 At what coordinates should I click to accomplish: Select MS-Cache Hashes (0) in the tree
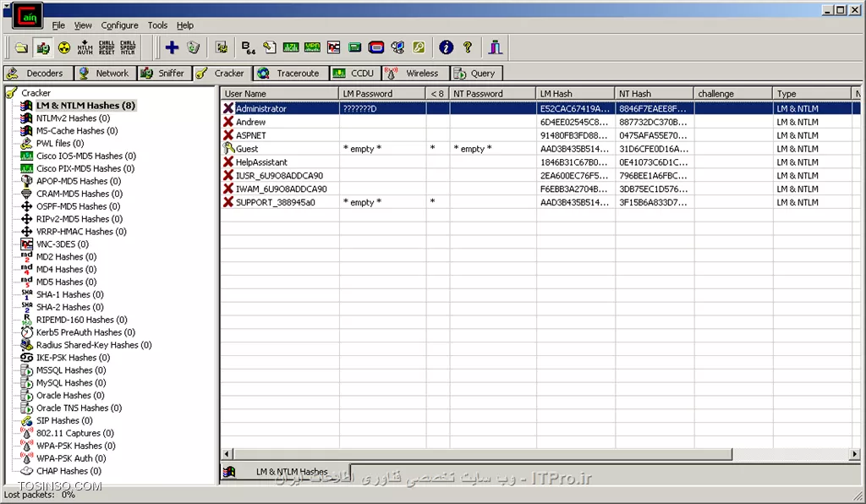tap(77, 131)
